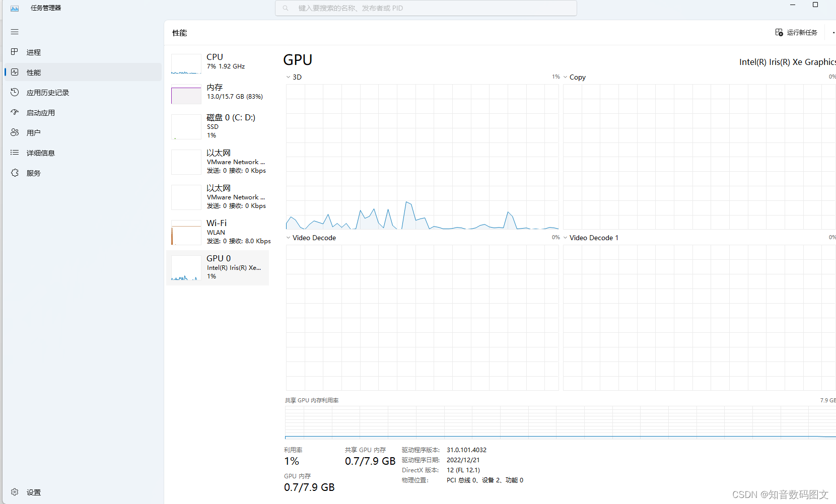Toggle the navigation sidebar with hamburger menu

point(15,32)
